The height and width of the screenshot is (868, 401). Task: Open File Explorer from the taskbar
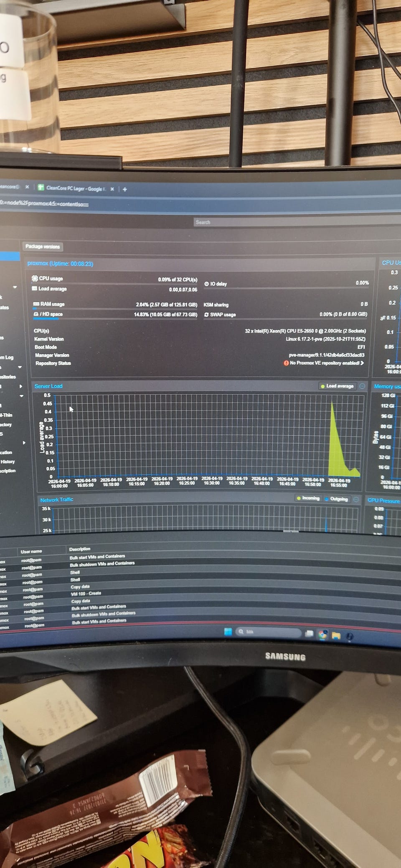[x=336, y=636]
